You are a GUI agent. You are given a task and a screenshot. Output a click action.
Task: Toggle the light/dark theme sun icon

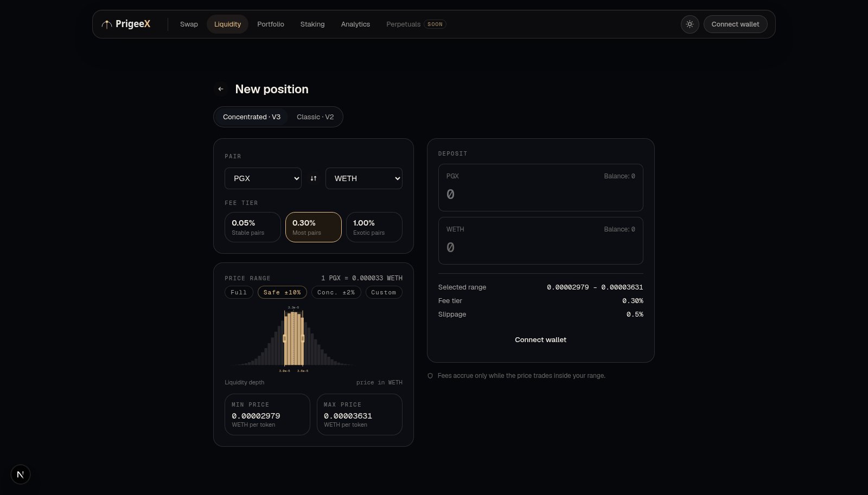[x=690, y=24]
